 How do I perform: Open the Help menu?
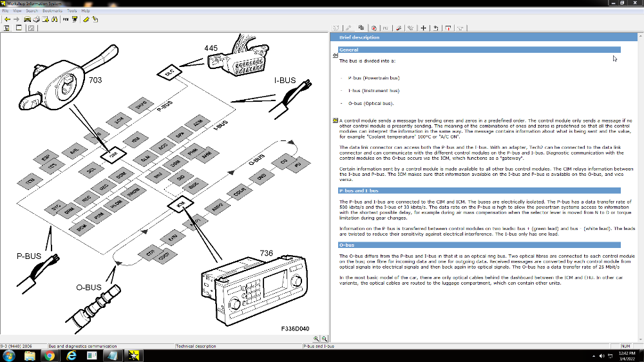pyautogui.click(x=86, y=11)
